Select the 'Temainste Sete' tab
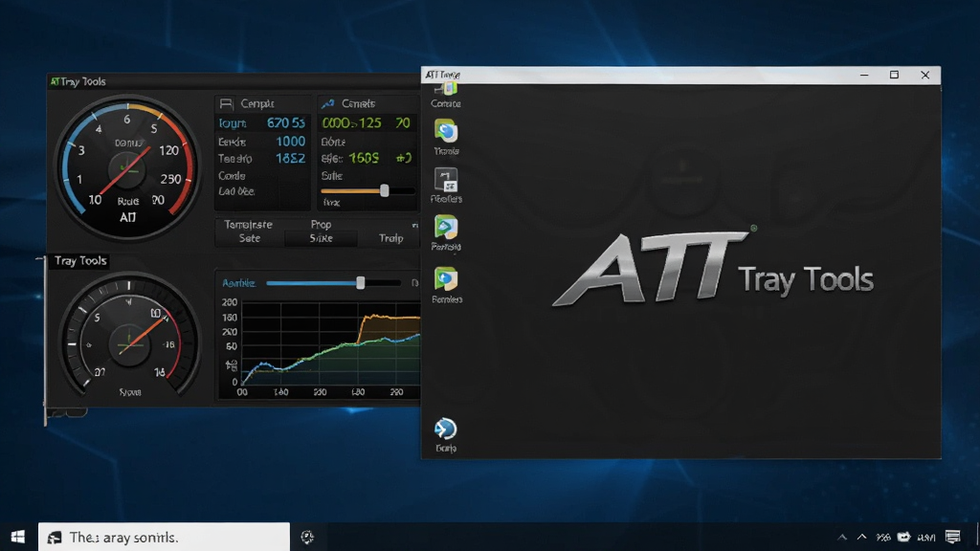Image resolution: width=980 pixels, height=551 pixels. point(249,231)
